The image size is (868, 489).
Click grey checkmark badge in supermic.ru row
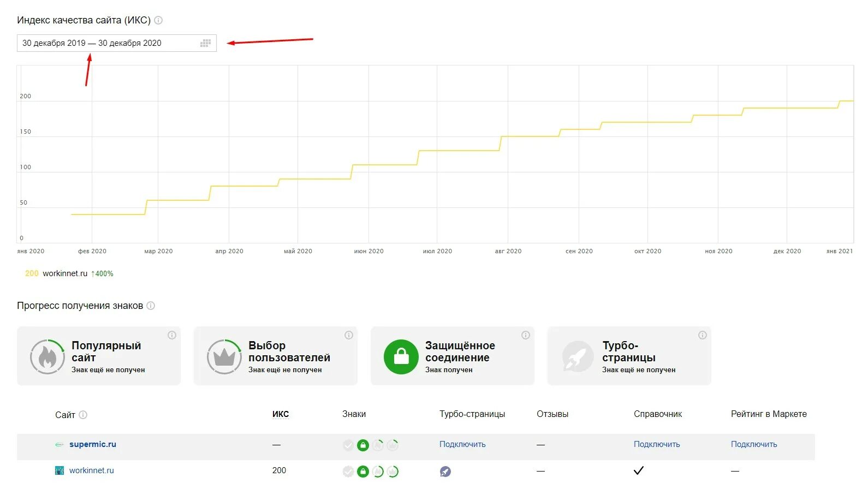coord(348,445)
